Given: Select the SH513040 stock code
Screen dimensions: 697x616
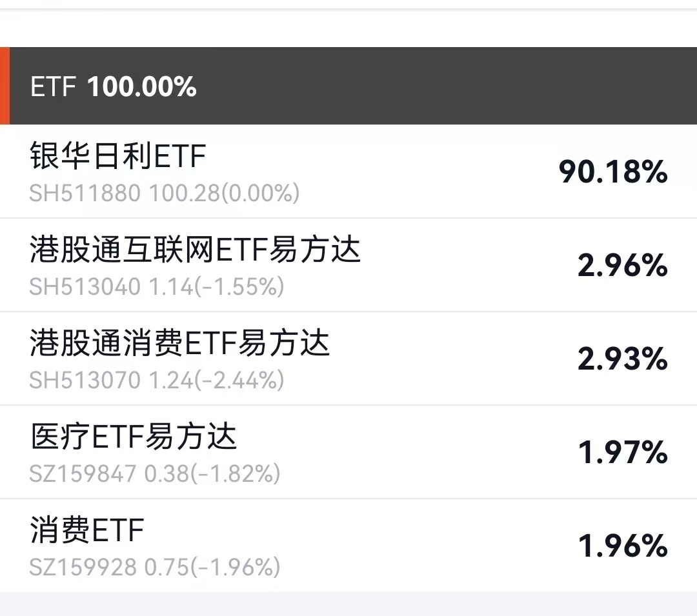Looking at the screenshot, I should coord(85,286).
